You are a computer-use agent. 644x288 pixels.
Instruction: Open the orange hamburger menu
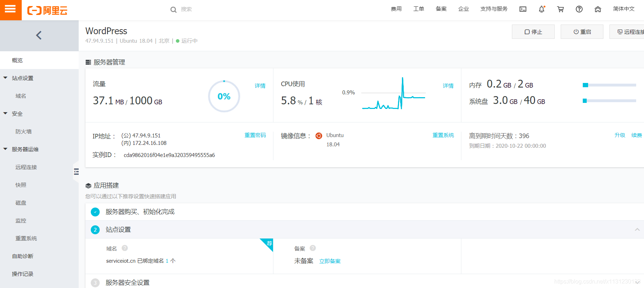(x=10, y=10)
